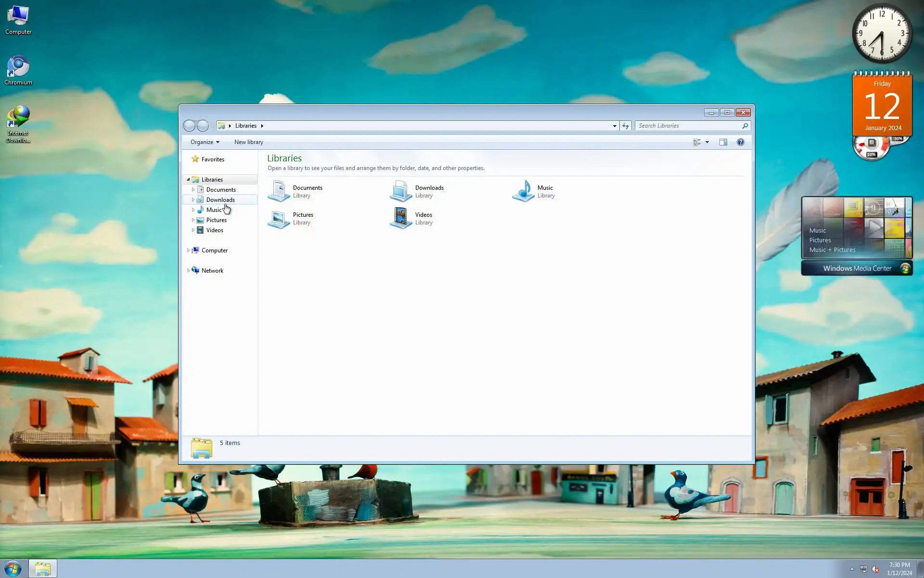Open the Pictures library icon
924x578 pixels.
(x=279, y=219)
